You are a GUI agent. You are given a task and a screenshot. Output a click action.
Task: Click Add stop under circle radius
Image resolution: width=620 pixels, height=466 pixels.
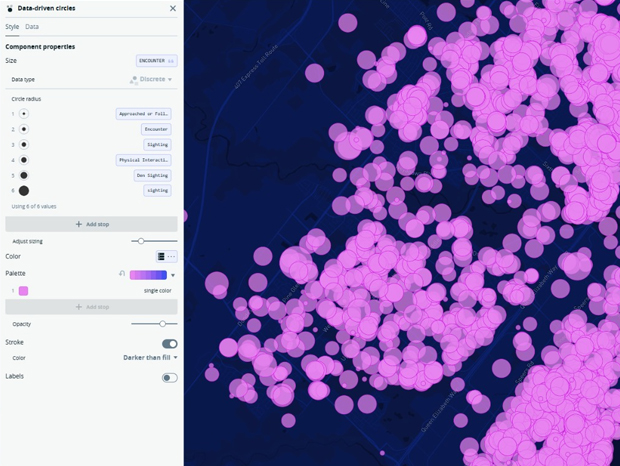[x=91, y=224]
